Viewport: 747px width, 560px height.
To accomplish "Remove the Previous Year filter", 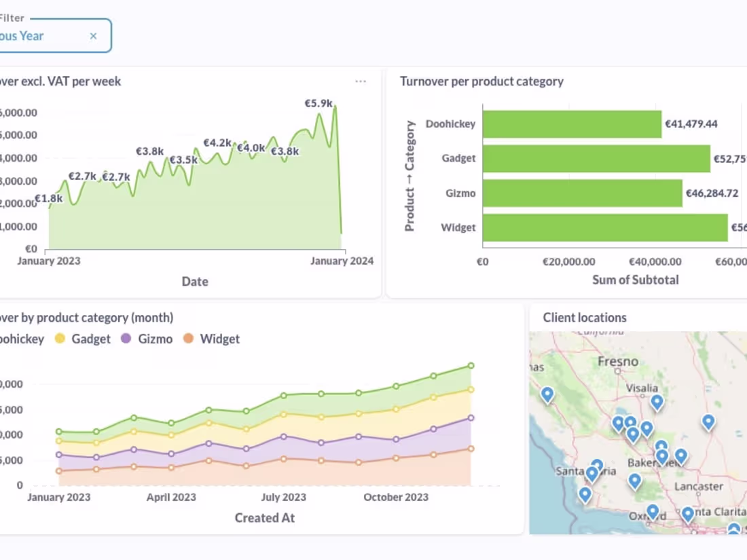I will (x=93, y=36).
